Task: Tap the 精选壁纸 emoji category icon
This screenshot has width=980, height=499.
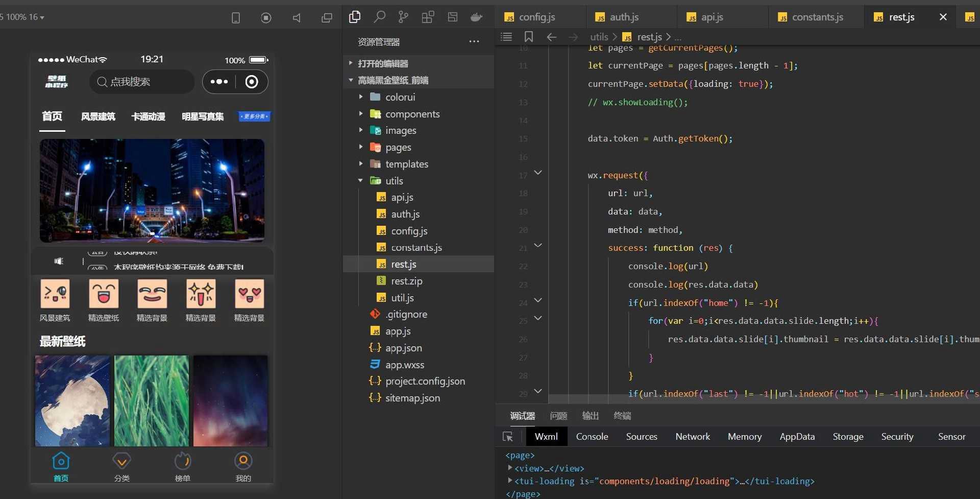Action: pos(104,293)
